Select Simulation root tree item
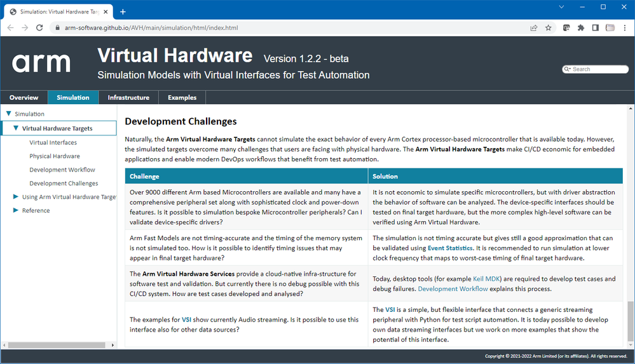 [x=30, y=114]
